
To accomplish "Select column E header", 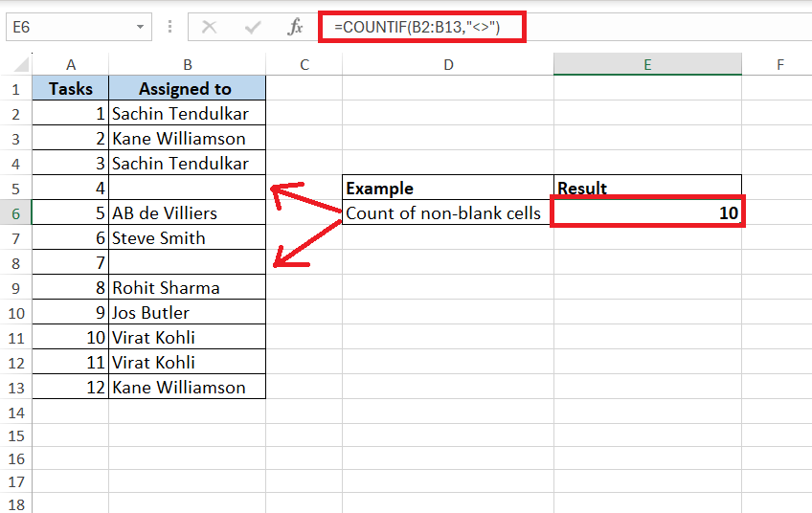I will pyautogui.click(x=647, y=65).
